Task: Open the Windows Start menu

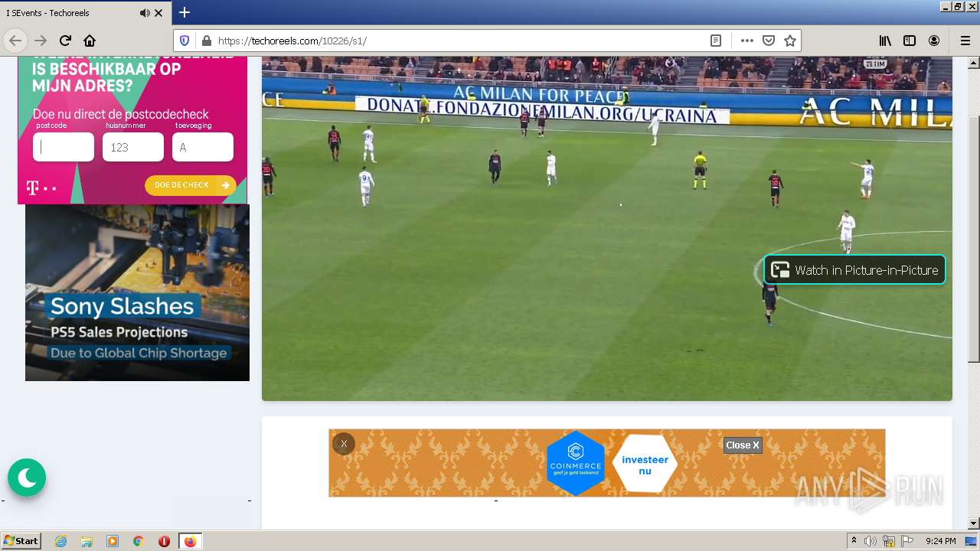Action: 21,541
